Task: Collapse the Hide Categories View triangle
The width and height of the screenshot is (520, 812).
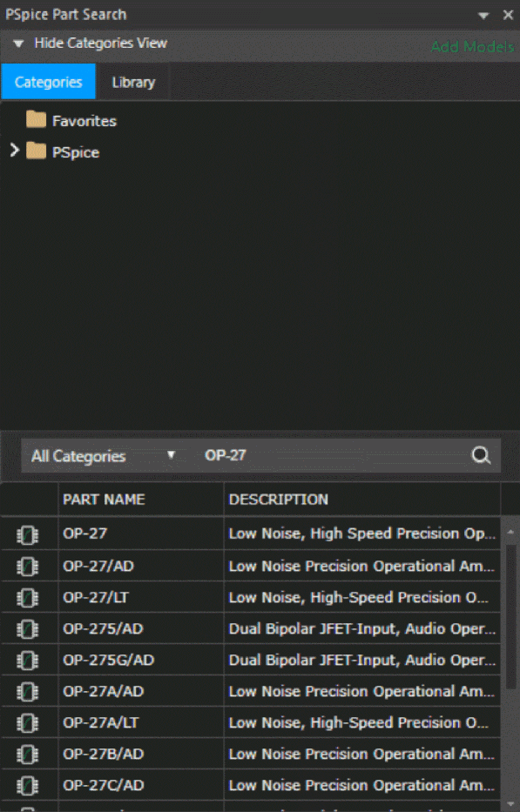Action: click(x=18, y=44)
